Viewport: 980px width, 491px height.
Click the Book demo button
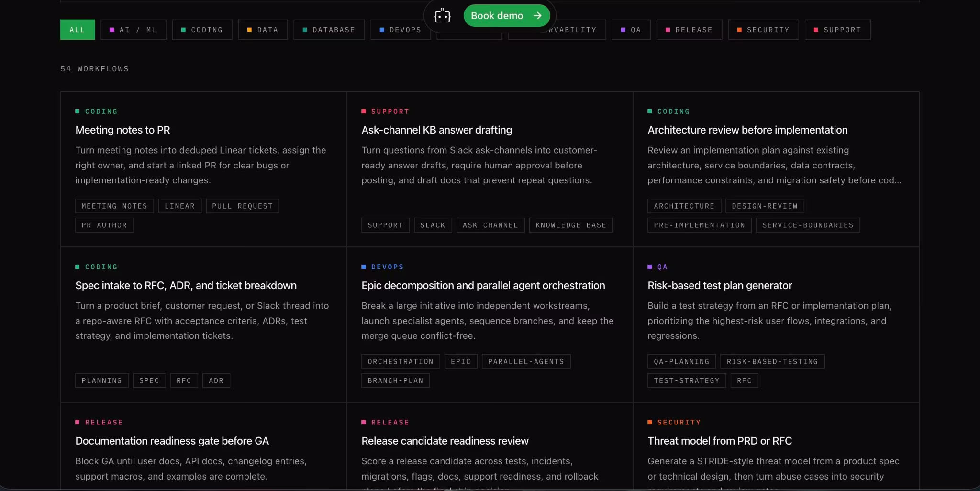[x=506, y=16]
